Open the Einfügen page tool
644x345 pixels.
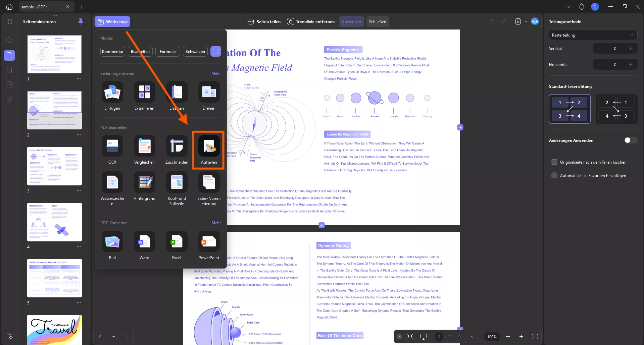pyautogui.click(x=112, y=96)
